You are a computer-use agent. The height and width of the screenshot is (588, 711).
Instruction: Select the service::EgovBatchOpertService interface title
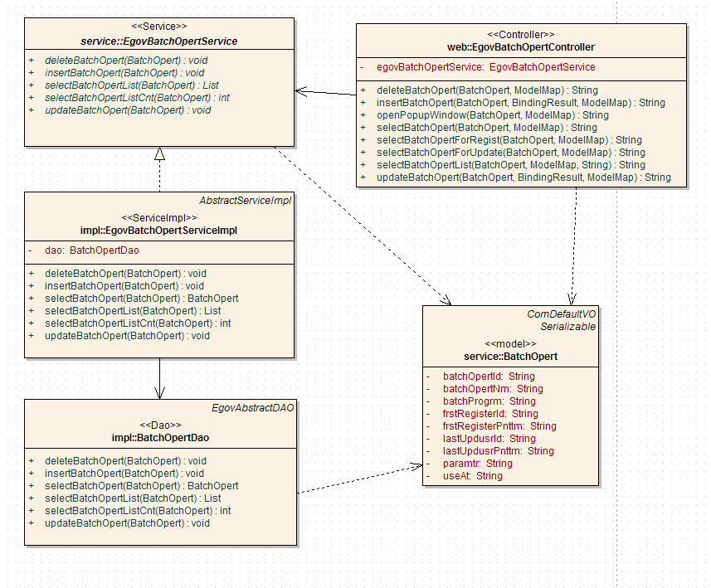pos(159,41)
